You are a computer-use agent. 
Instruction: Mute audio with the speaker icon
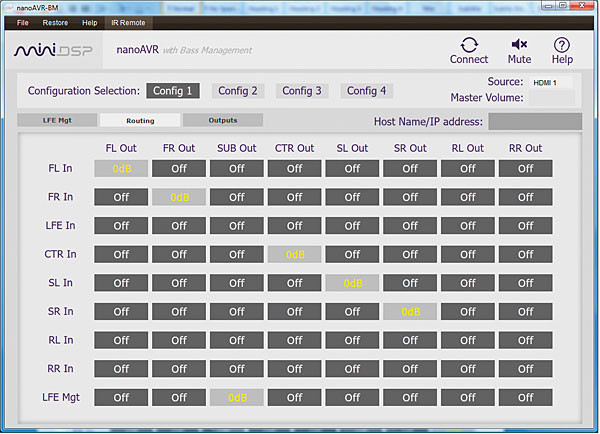pyautogui.click(x=519, y=44)
